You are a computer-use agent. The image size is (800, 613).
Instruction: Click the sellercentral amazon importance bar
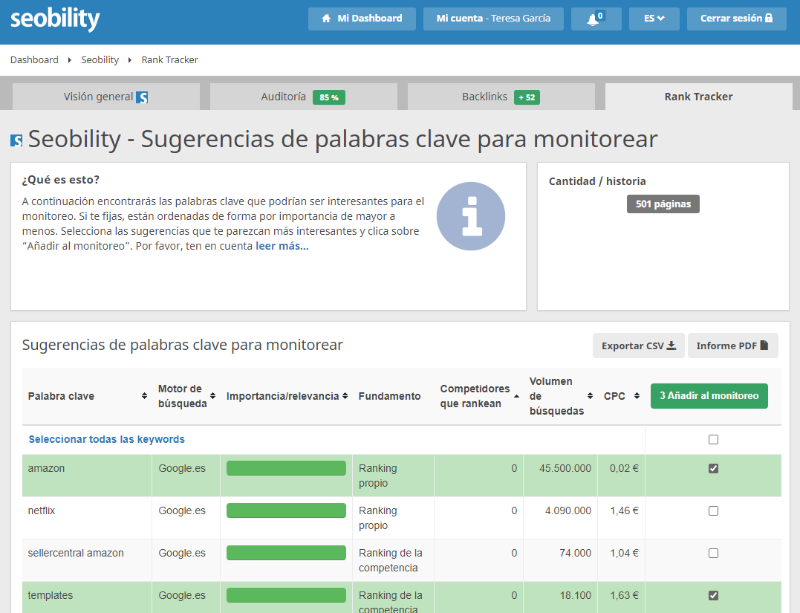[286, 553]
